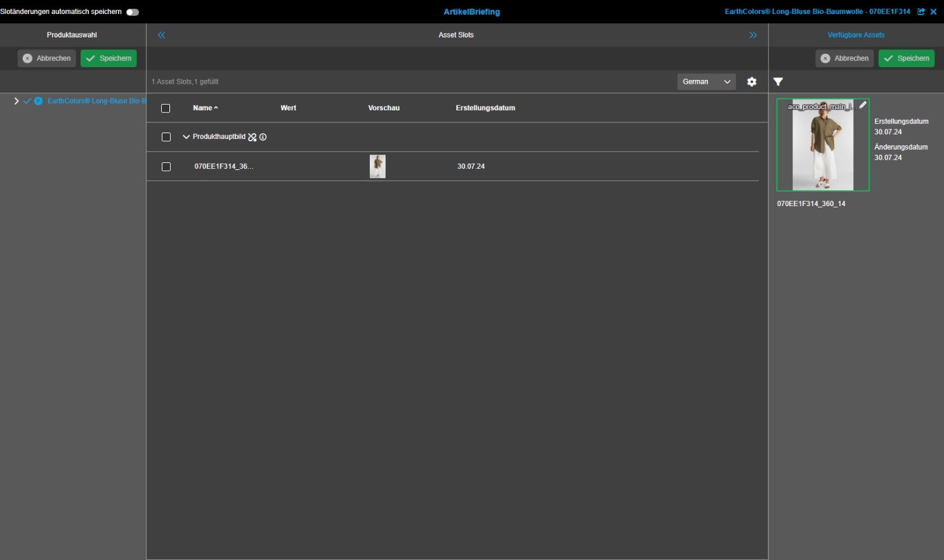Open Asset Slots settings gear

tap(752, 82)
